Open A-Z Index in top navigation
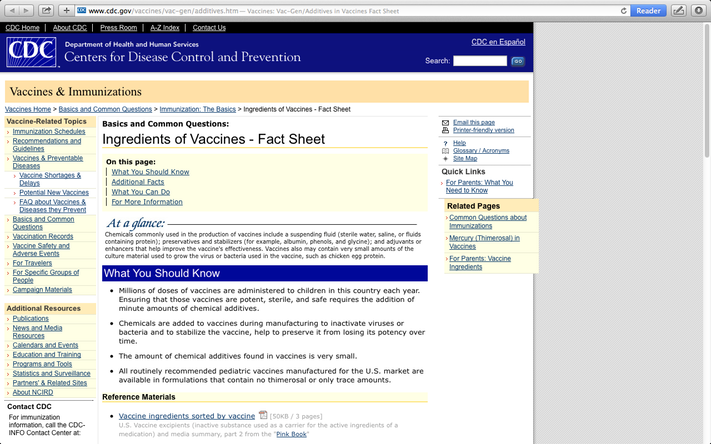This screenshot has height=444, width=711. coord(165,28)
